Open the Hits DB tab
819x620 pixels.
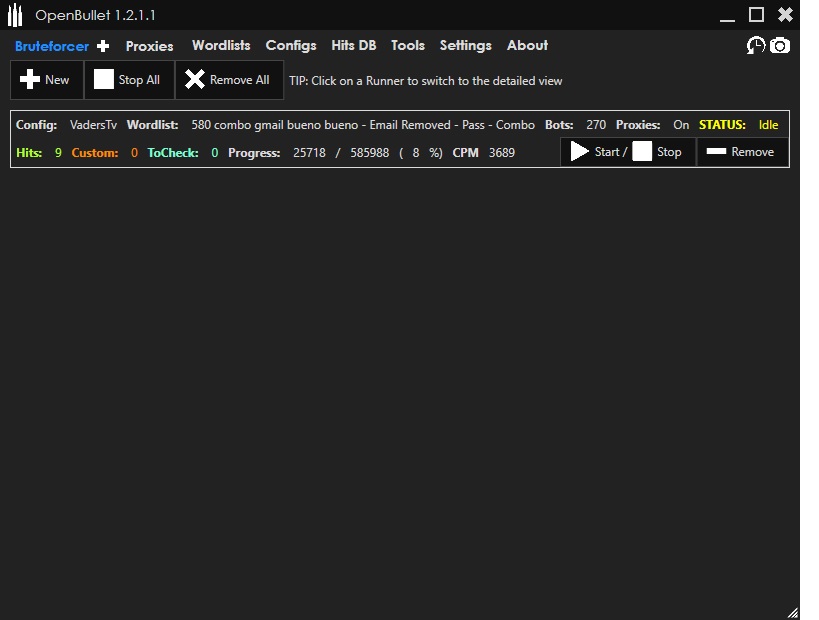pos(354,45)
